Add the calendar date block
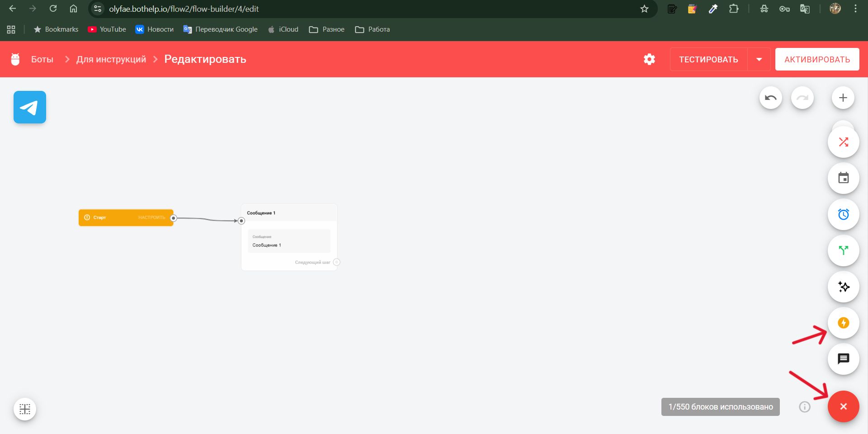Screen dimensions: 868x434 844,178
